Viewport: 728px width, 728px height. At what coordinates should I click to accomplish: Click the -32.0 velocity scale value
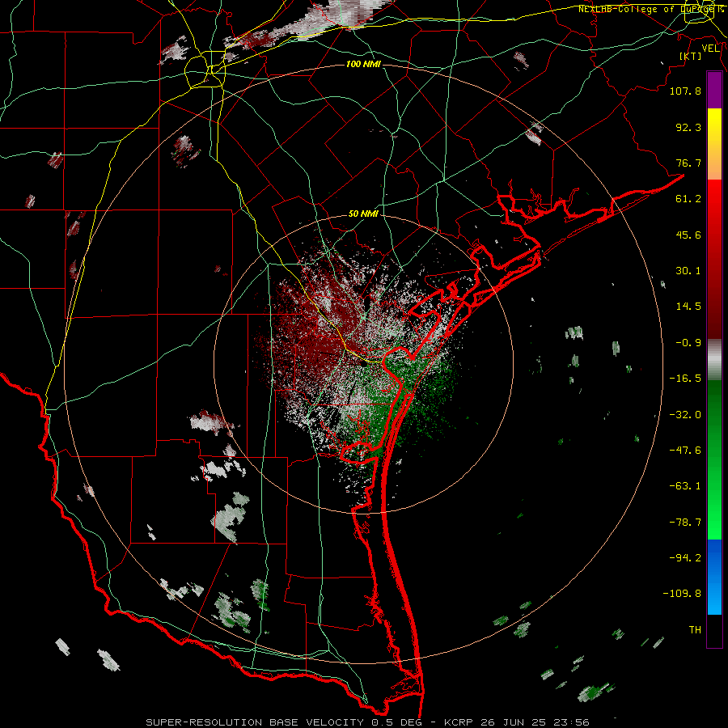tap(685, 415)
